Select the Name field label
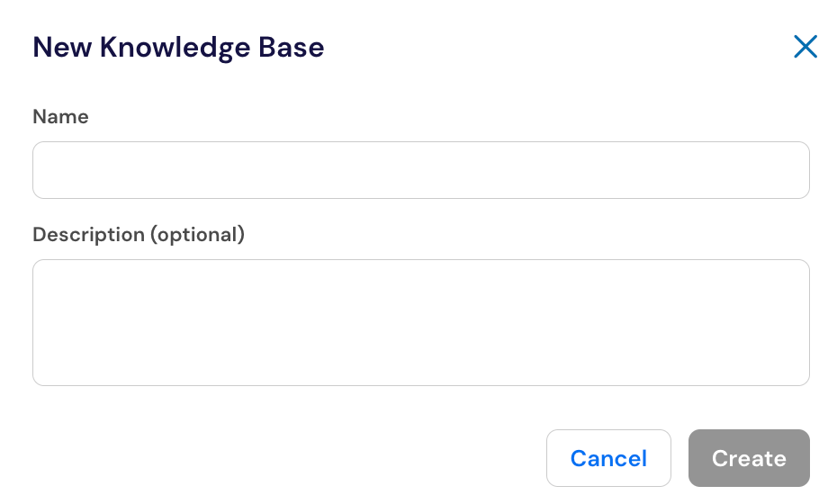Image resolution: width=837 pixels, height=504 pixels. 60,116
